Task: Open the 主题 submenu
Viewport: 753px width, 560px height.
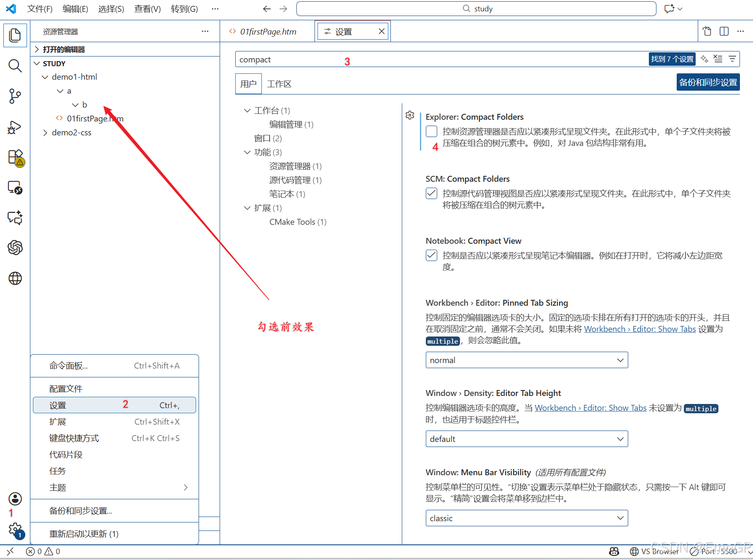Action: pyautogui.click(x=114, y=487)
